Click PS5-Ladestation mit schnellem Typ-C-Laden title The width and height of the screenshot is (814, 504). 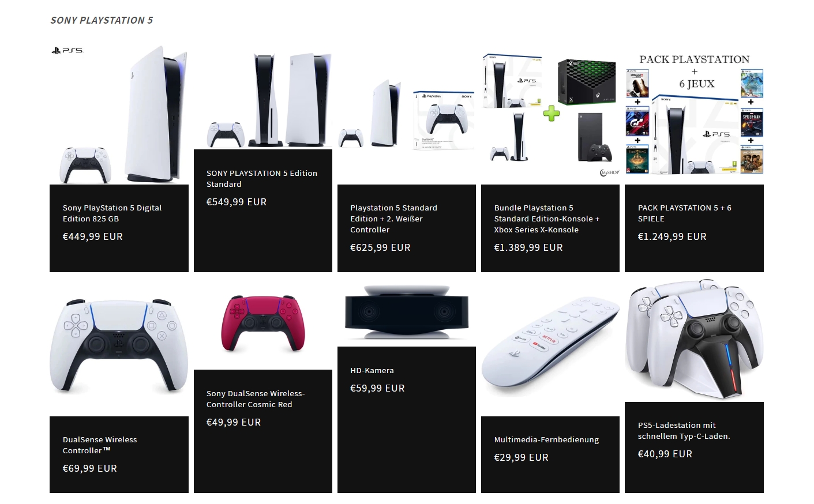coord(684,431)
